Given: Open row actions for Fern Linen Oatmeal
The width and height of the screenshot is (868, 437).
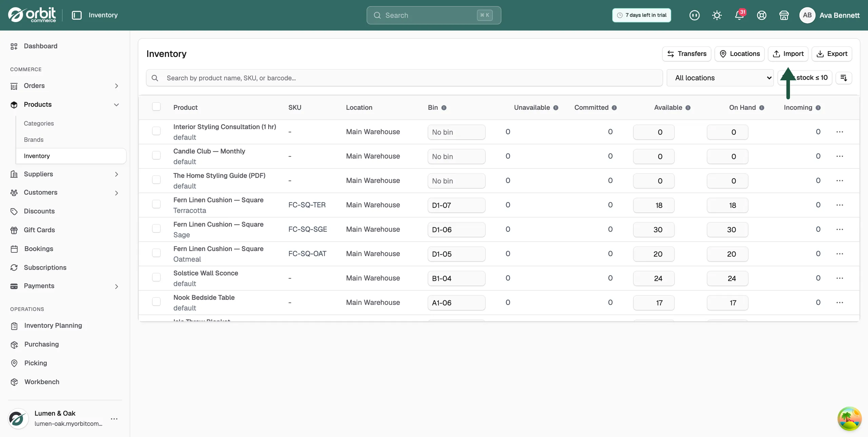Looking at the screenshot, I should click(x=840, y=254).
